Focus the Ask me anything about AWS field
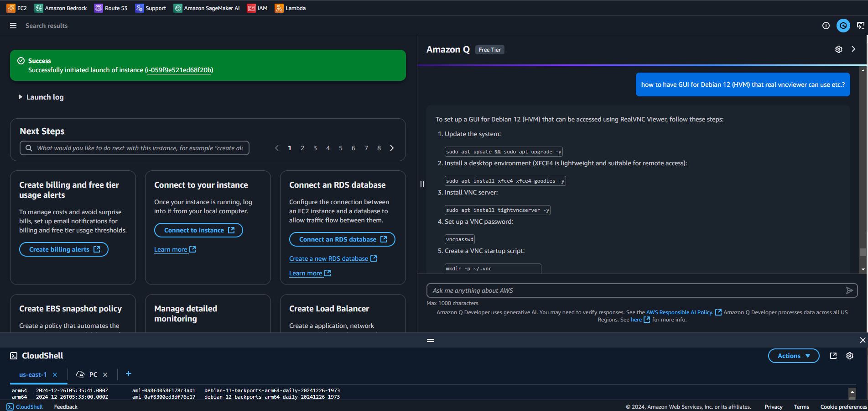The image size is (868, 411). tap(642, 290)
